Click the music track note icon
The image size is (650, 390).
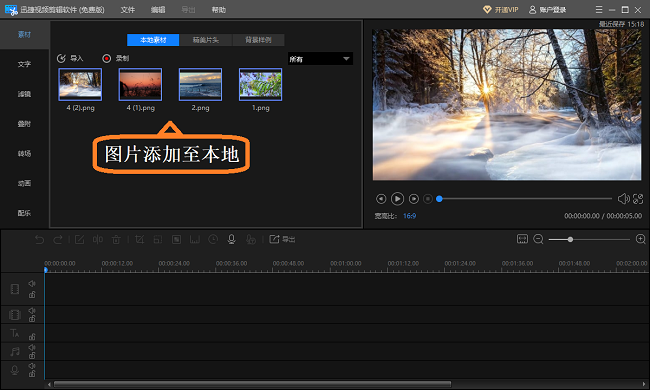tap(15, 351)
